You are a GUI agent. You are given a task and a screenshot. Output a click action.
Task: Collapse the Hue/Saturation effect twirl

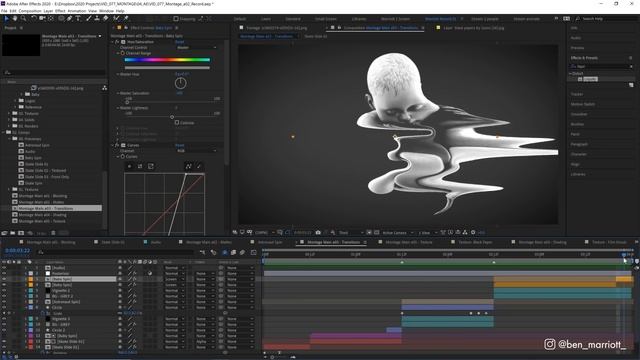[113, 42]
